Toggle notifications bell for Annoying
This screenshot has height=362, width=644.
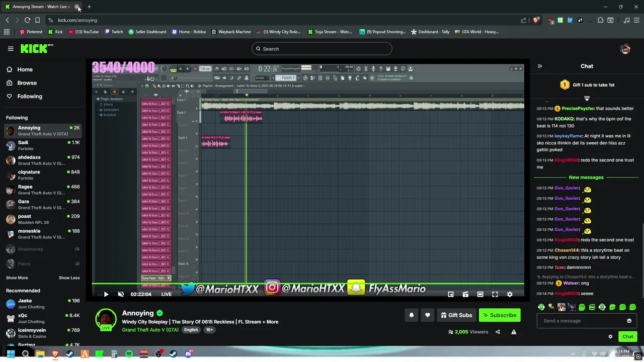(412, 315)
